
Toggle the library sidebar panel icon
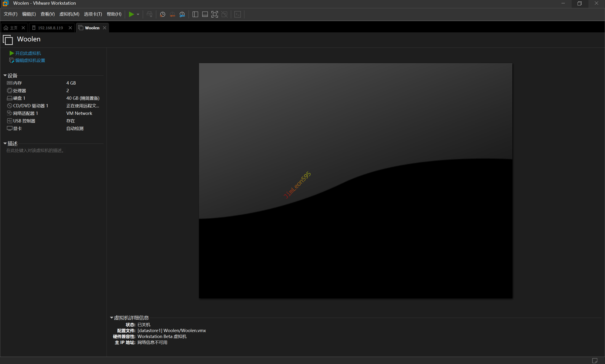pos(195,14)
